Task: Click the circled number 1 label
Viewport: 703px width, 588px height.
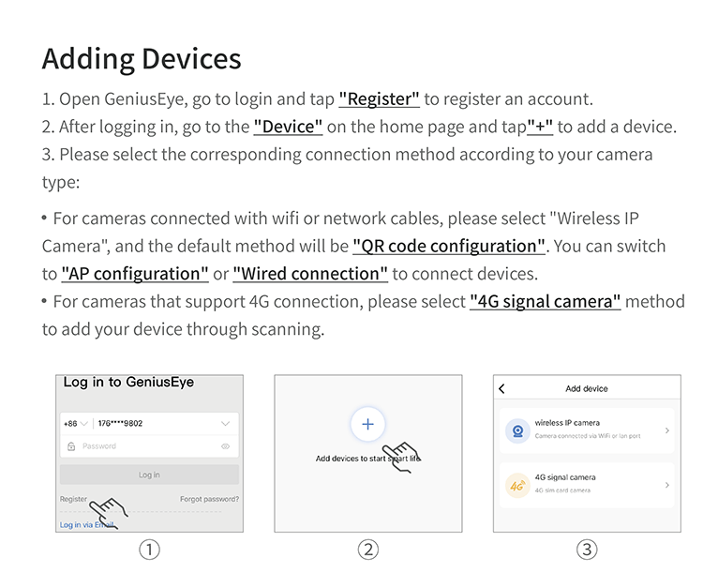Action: pos(149,550)
